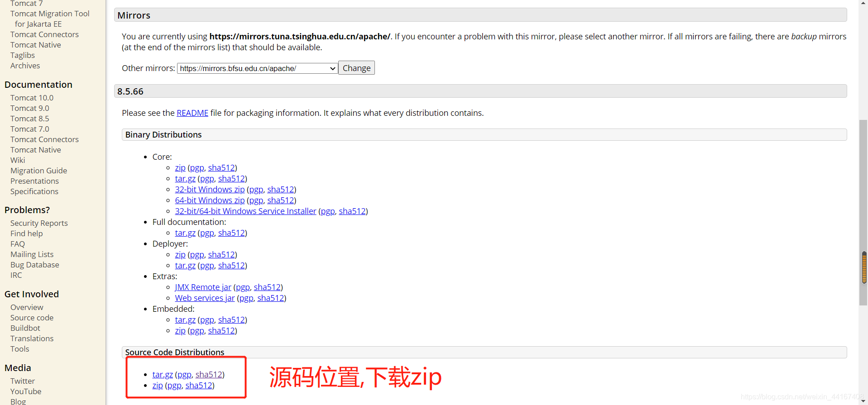Download the source code tar.gz
The image size is (868, 405).
163,375
